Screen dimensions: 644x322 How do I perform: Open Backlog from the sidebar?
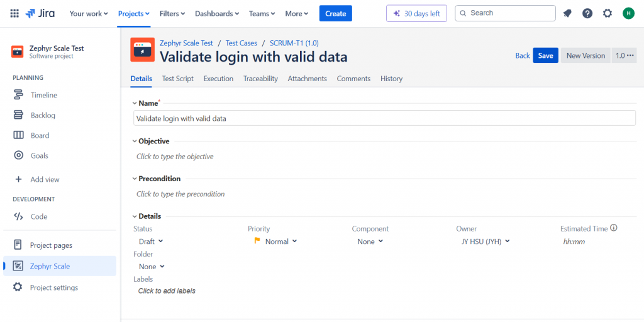(x=43, y=115)
